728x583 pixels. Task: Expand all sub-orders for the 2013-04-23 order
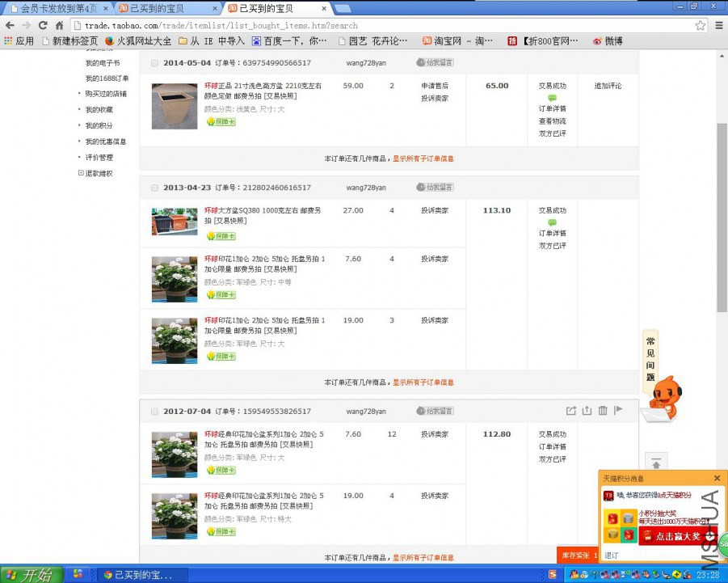tap(423, 382)
